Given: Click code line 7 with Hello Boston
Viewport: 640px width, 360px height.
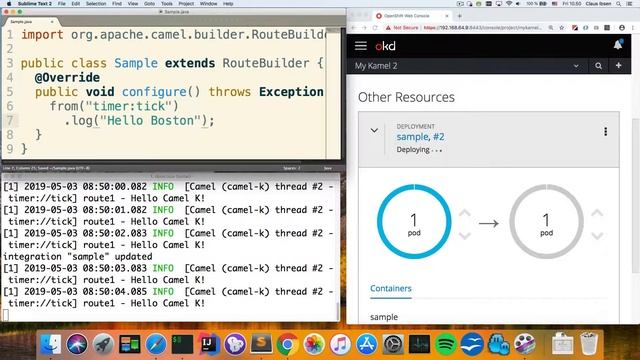Looking at the screenshot, I should click(x=139, y=120).
